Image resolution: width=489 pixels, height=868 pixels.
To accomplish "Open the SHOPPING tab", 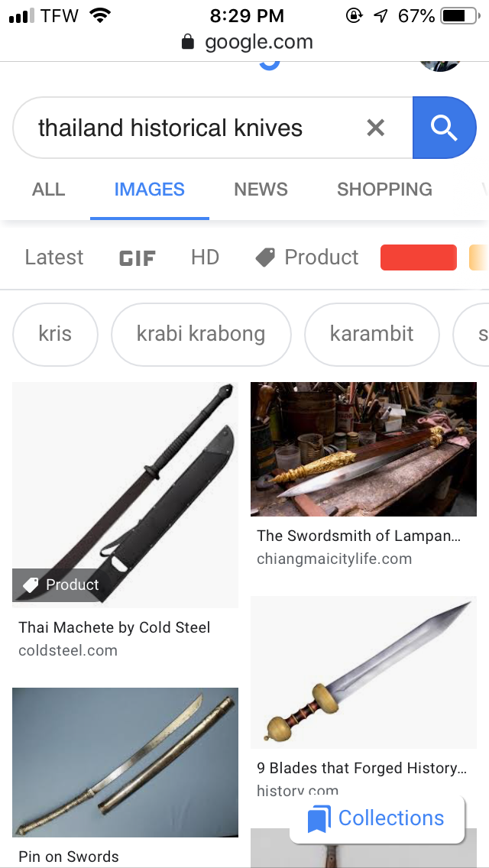I will point(385,189).
